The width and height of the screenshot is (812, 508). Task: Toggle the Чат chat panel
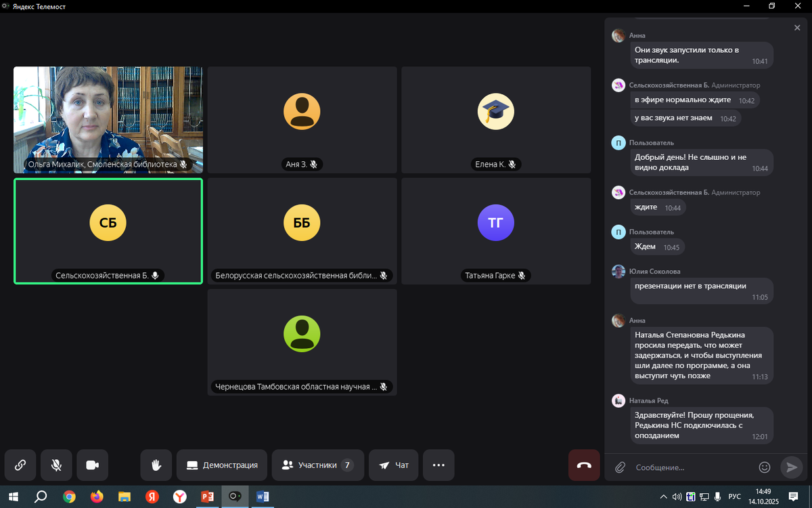point(394,465)
